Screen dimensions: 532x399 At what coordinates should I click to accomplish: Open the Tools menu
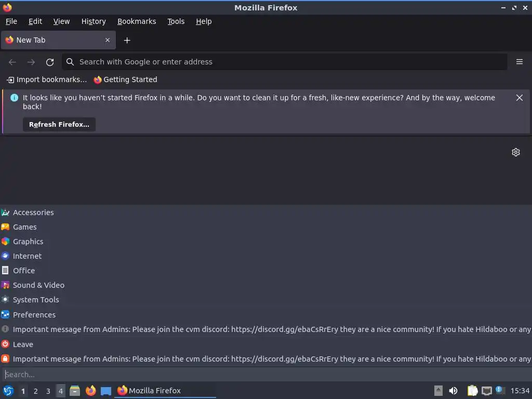176,21
